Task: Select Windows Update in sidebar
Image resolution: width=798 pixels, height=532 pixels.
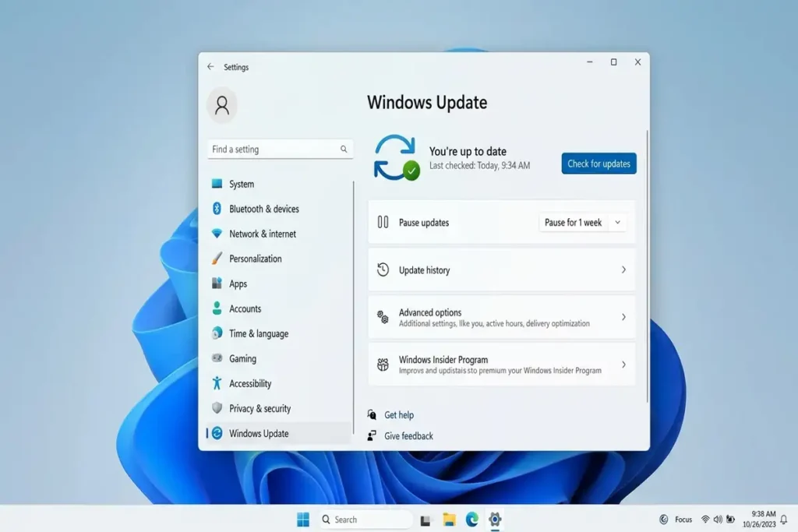Action: (279, 433)
